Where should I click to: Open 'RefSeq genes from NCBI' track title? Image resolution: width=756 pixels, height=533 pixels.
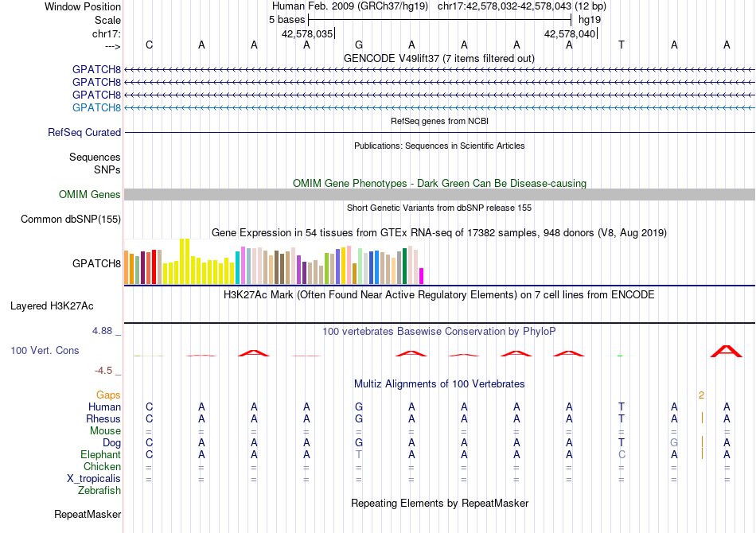coord(439,121)
